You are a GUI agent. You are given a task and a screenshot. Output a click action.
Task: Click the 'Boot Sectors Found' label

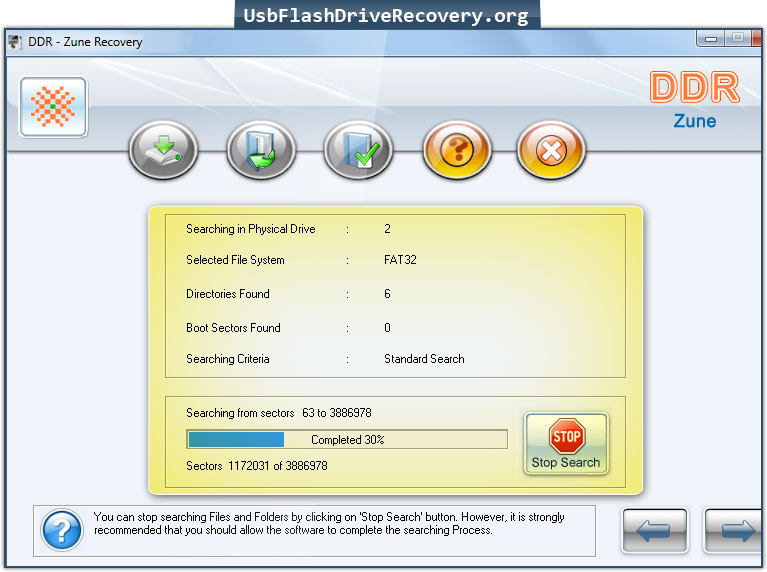pyautogui.click(x=233, y=328)
